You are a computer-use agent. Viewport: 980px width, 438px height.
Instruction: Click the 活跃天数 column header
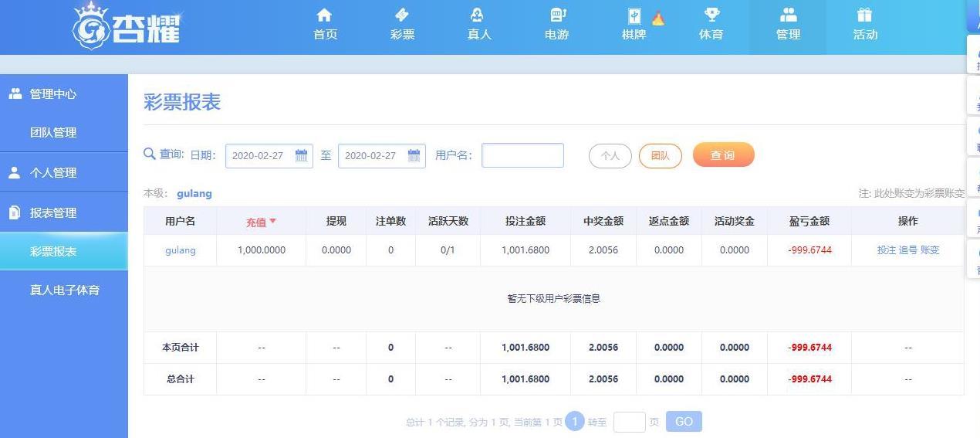click(x=448, y=221)
